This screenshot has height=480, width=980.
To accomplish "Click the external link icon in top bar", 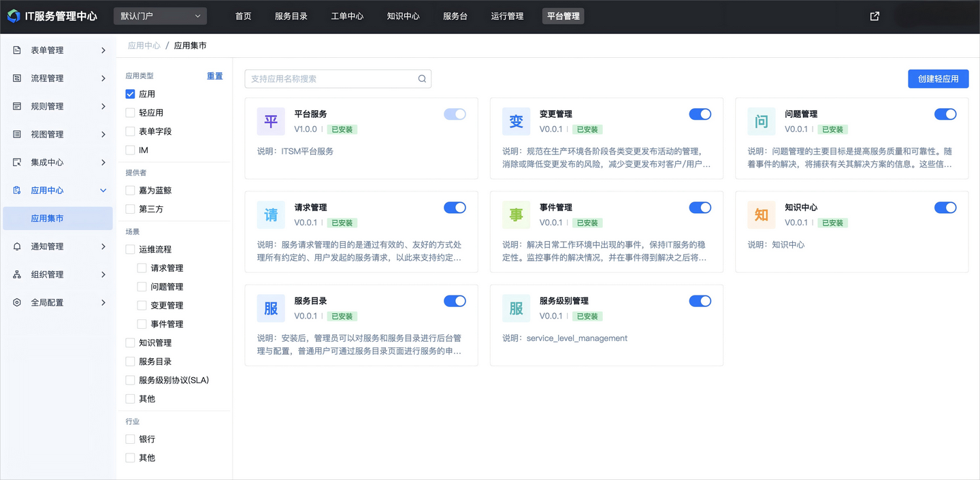I will point(874,15).
